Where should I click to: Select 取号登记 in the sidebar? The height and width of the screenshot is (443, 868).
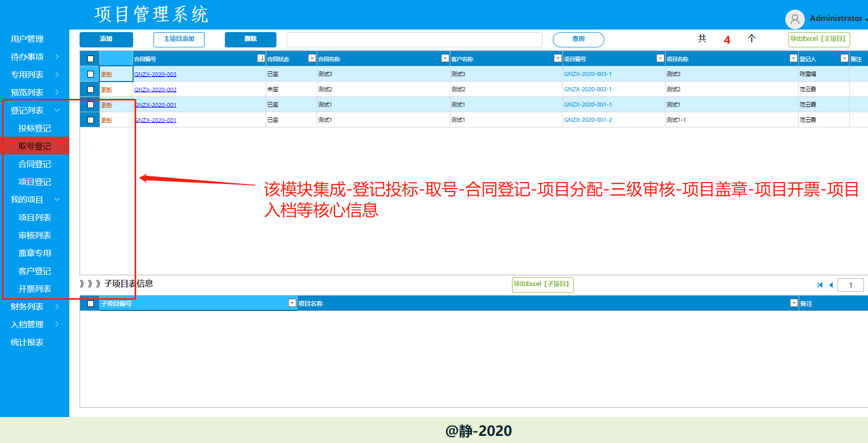(35, 146)
